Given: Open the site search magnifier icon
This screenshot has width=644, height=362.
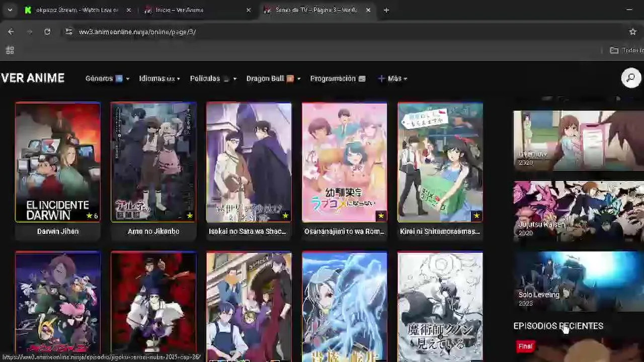Looking at the screenshot, I should coord(631,78).
